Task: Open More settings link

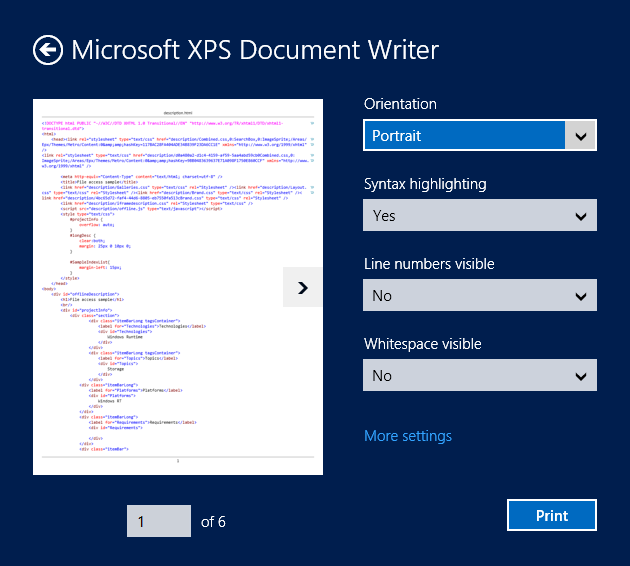Action: (x=408, y=436)
